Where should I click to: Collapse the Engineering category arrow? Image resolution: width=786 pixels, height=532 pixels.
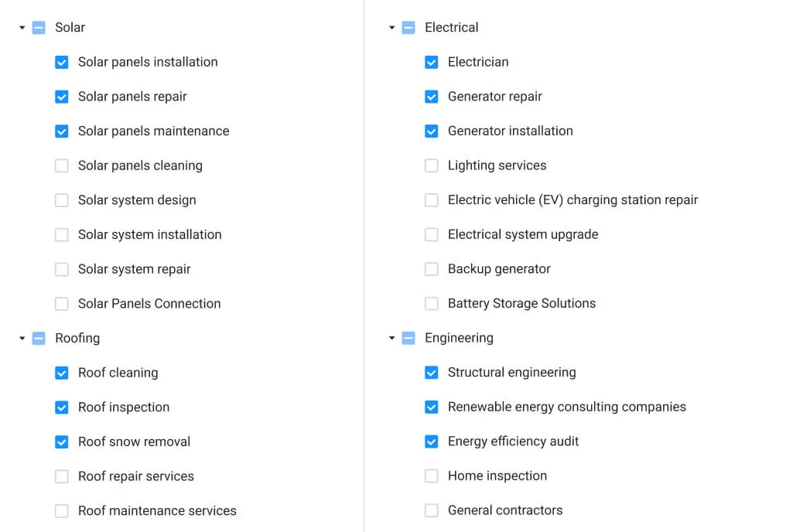pyautogui.click(x=392, y=339)
